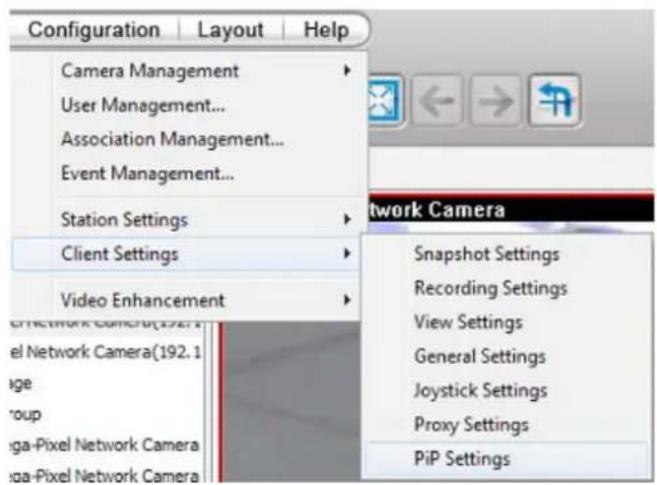This screenshot has height=485, width=657.
Task: Open General Settings
Action: click(x=507, y=356)
